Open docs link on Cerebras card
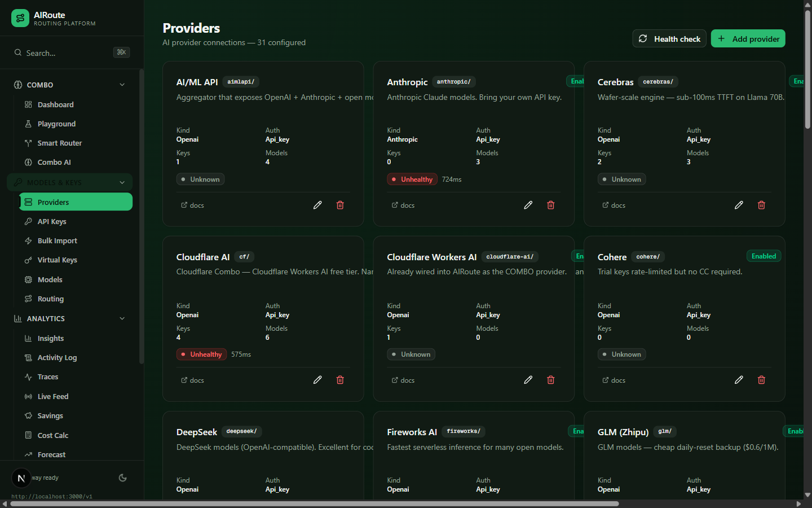 pyautogui.click(x=614, y=205)
